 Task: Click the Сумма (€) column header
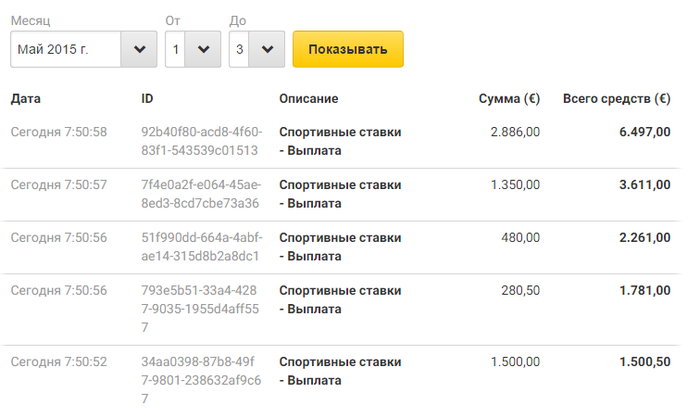510,99
